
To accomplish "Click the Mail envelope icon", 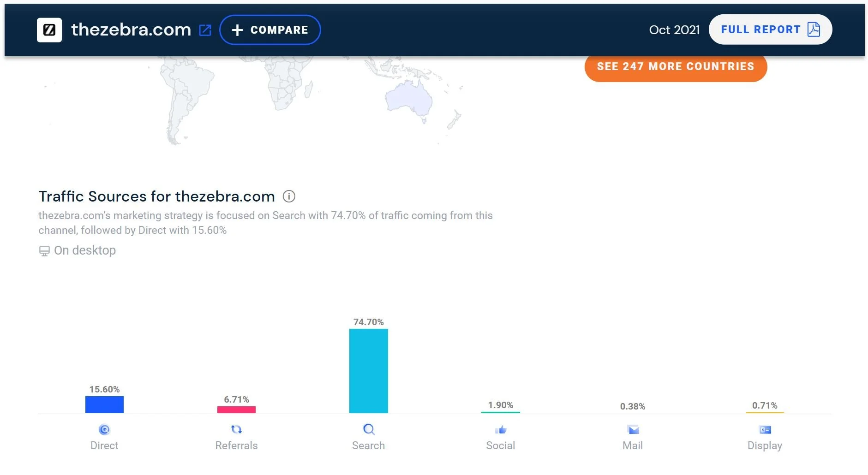I will click(633, 430).
